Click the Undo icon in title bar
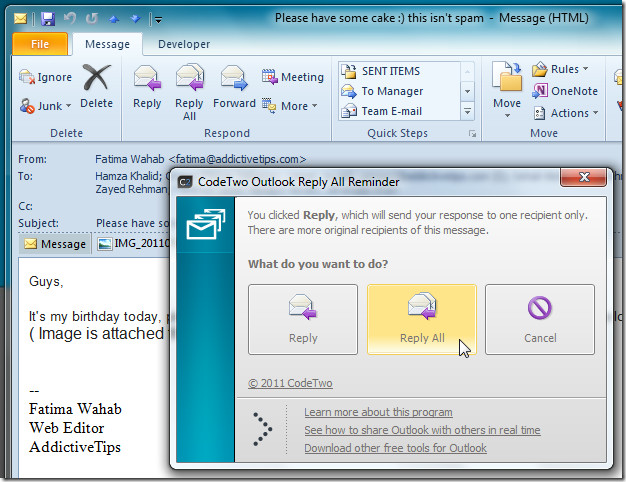The width and height of the screenshot is (626, 482). pyautogui.click(x=70, y=18)
